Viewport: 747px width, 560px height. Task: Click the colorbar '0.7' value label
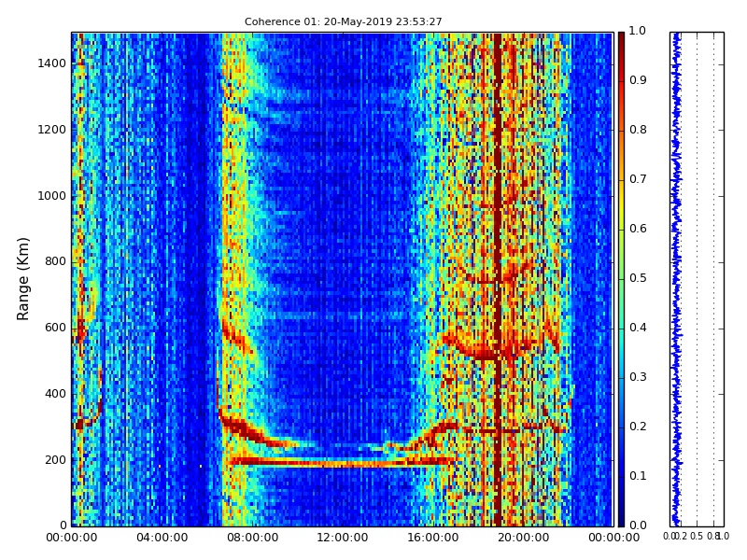[x=638, y=179]
